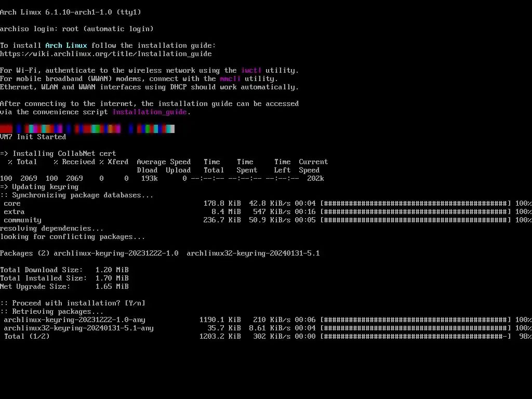532x399 pixels.
Task: Click the 'Net Upgrade Size: 1.65 MiB' line
Action: 64,286
